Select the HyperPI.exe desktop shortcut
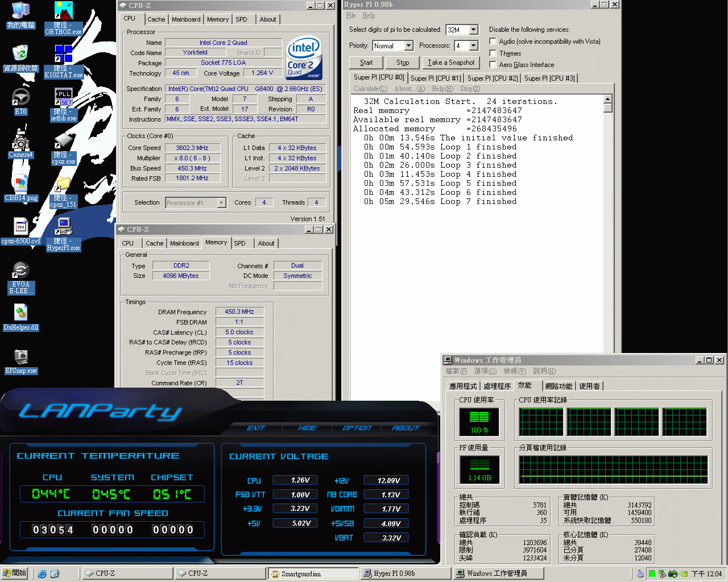Image resolution: width=728 pixels, height=582 pixels. [63, 235]
